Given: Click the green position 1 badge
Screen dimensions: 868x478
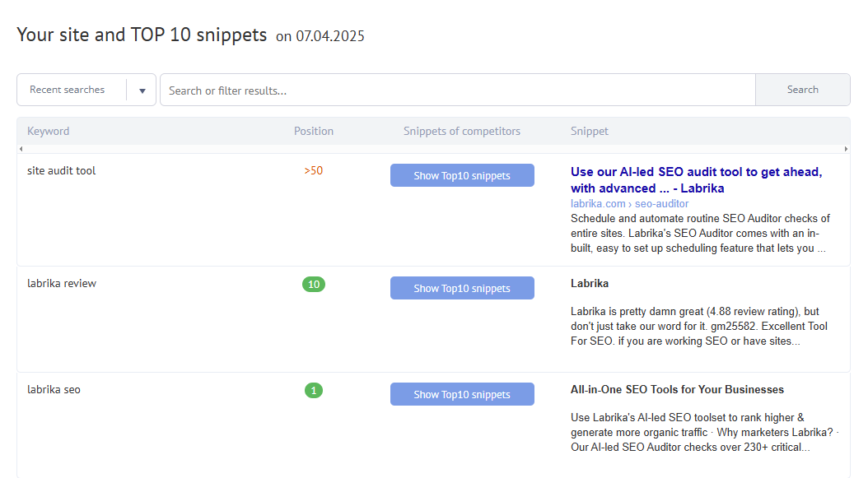Looking at the screenshot, I should pos(313,391).
